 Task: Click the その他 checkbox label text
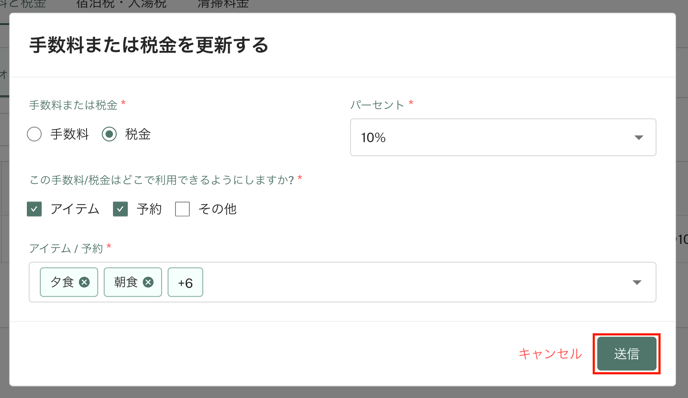218,209
